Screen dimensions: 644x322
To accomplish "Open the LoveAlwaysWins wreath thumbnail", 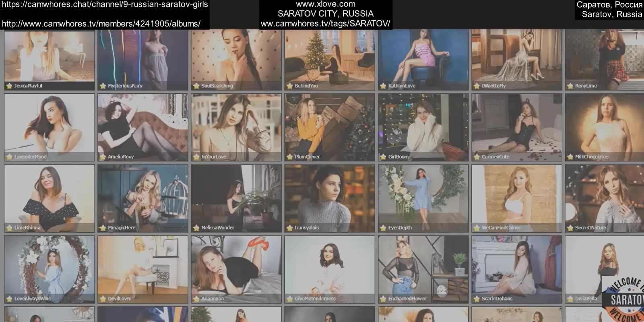I will point(49,266).
